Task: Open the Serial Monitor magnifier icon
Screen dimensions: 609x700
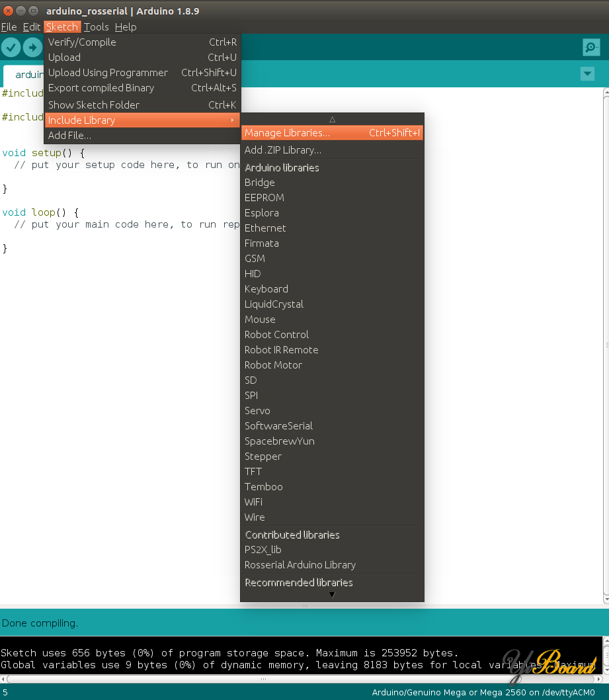Action: click(x=591, y=48)
